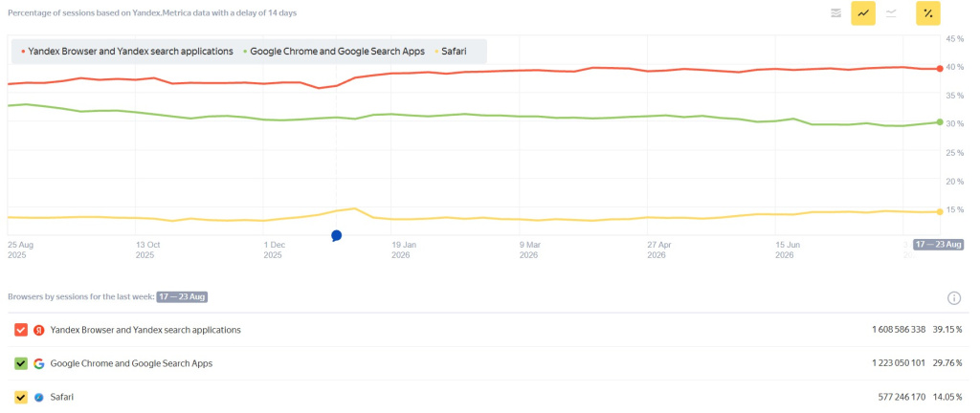The height and width of the screenshot is (413, 980).
Task: Click the 9 Mar 2026 axis label
Action: pos(528,250)
